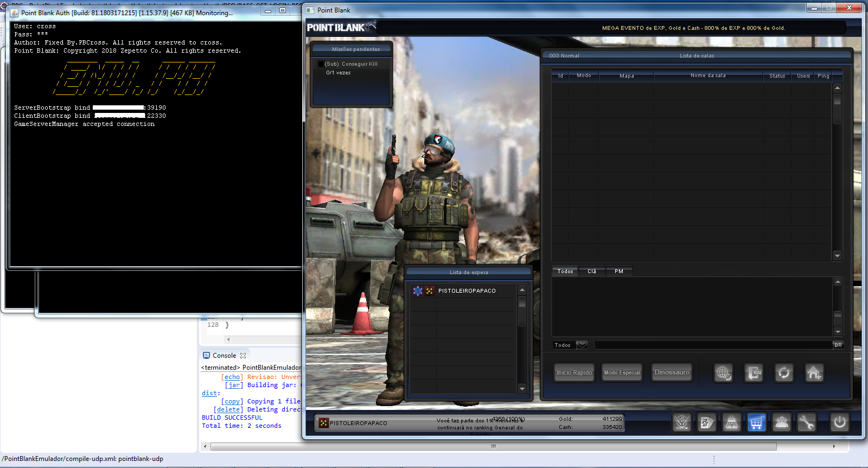Open the server/channel change globe icon

(x=723, y=372)
